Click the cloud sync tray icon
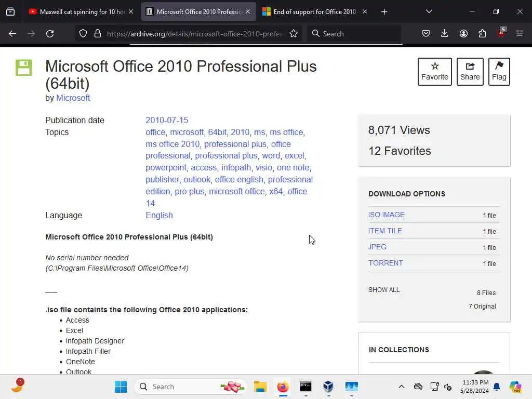532x399 pixels. point(418,387)
